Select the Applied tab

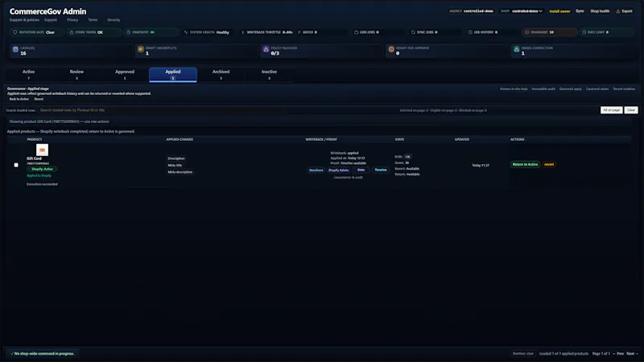coord(173,74)
